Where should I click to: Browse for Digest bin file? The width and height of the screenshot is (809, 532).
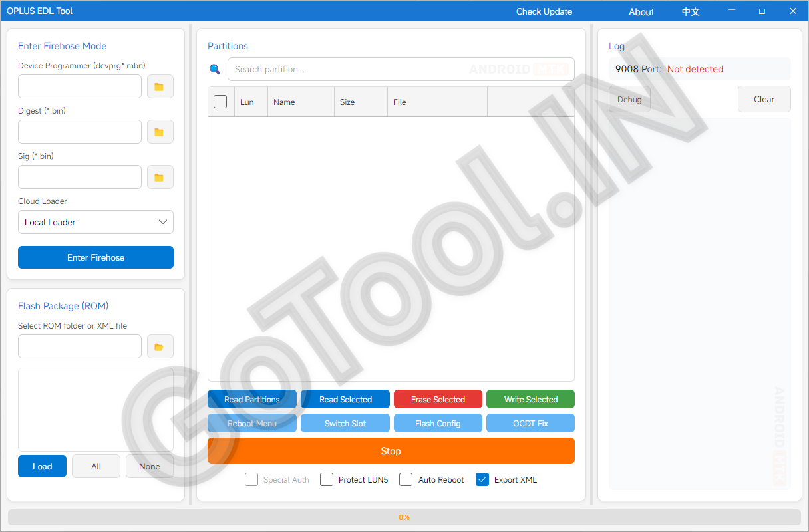coord(160,132)
